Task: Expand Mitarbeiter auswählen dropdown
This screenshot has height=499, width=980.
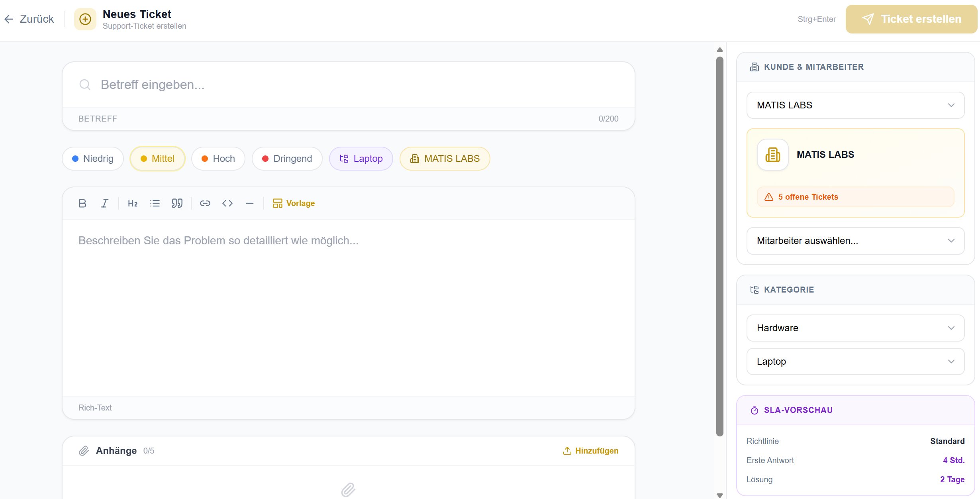Action: tap(855, 241)
